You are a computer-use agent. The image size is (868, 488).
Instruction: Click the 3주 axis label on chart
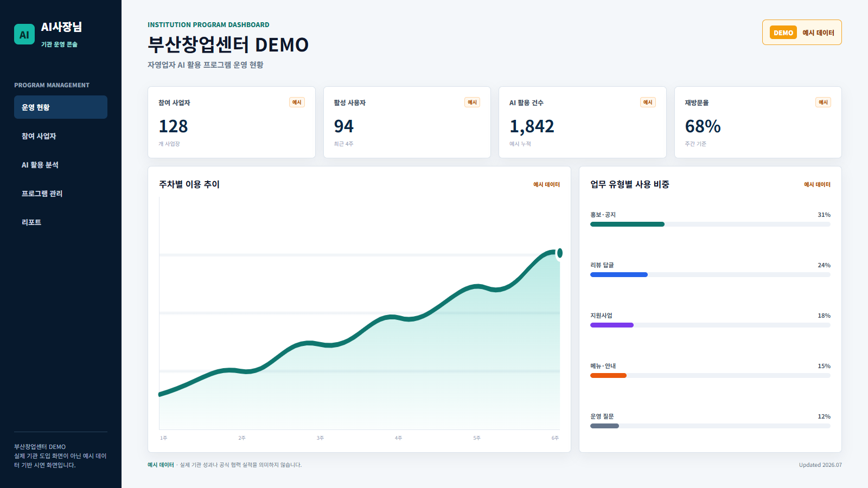click(x=320, y=438)
